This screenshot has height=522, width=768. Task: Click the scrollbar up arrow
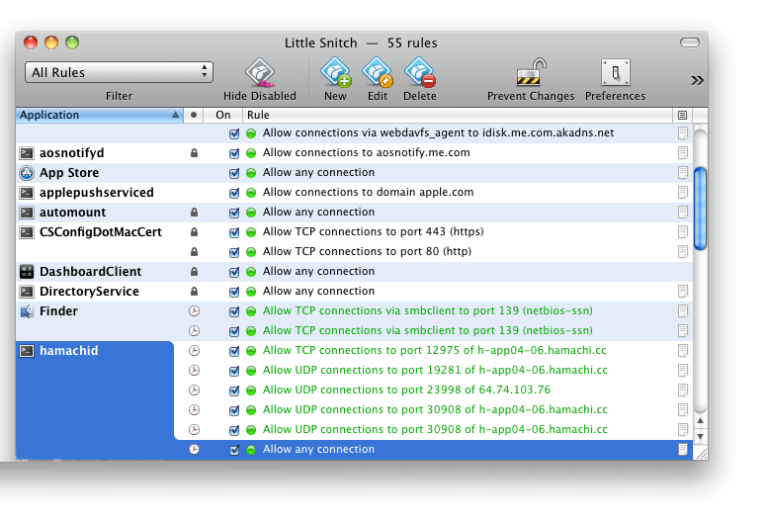coord(700,421)
